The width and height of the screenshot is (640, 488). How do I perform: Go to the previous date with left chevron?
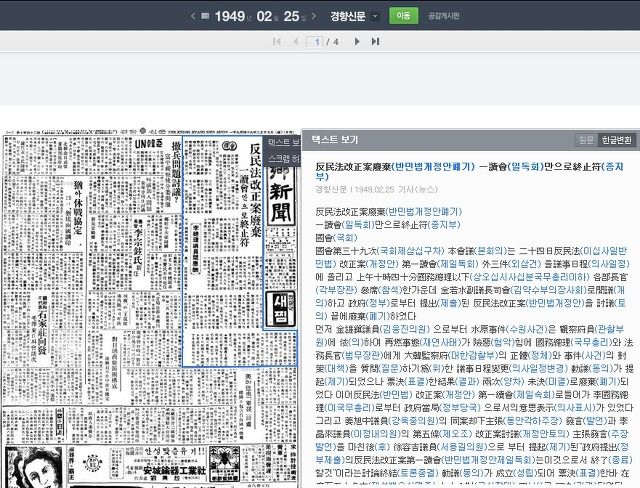[193, 16]
